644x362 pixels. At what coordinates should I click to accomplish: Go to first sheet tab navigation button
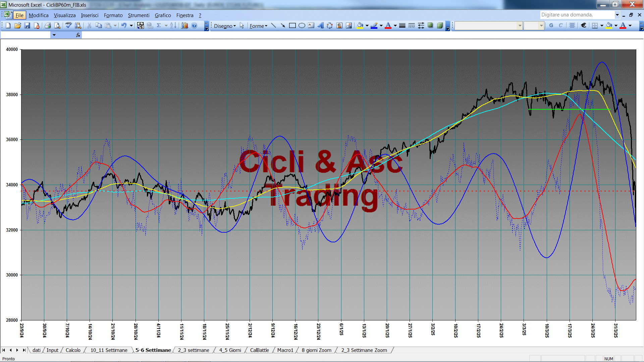point(4,350)
